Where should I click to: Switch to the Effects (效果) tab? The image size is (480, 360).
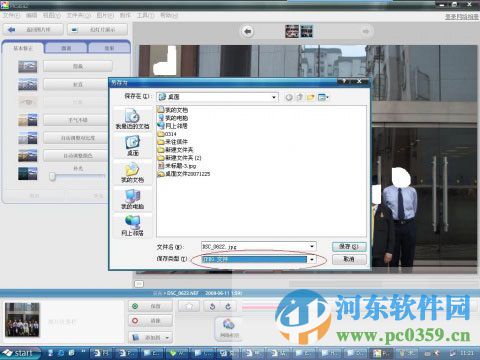tap(109, 48)
